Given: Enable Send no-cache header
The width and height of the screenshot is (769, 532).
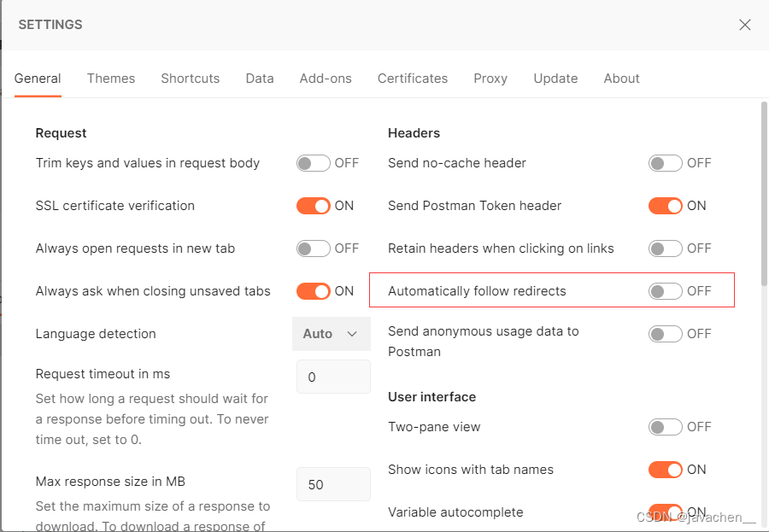Looking at the screenshot, I should [666, 163].
